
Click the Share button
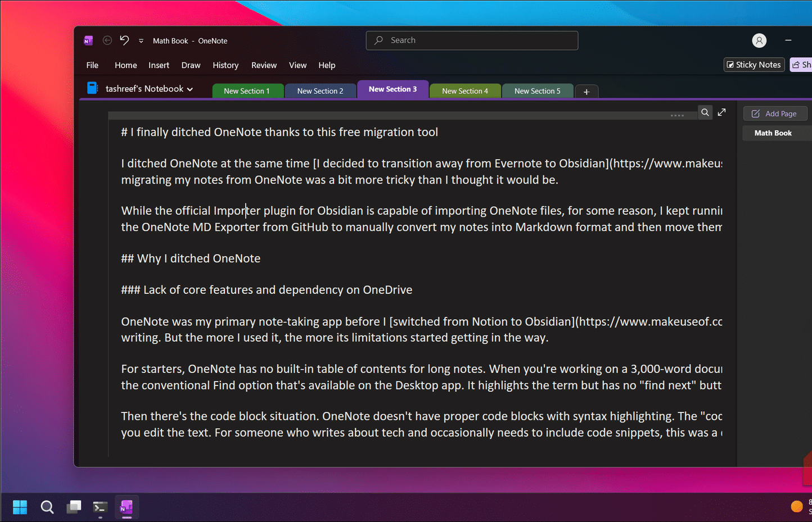click(801, 65)
